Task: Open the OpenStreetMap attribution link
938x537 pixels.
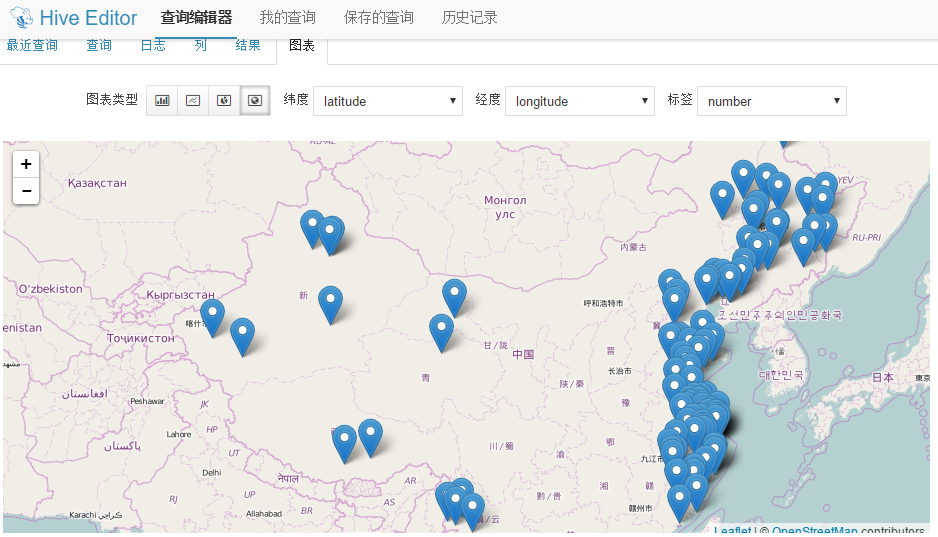Action: coord(815,530)
